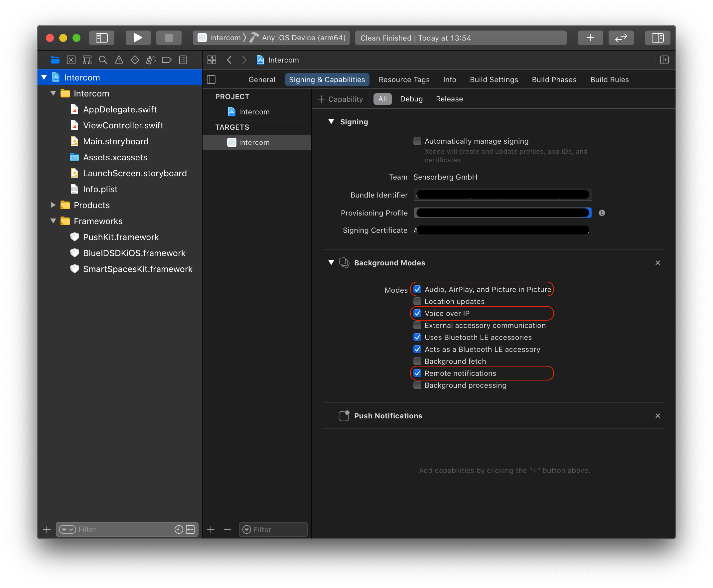Screen dimensions: 713x588
Task: Collapse the Background Modes section
Action: (331, 263)
